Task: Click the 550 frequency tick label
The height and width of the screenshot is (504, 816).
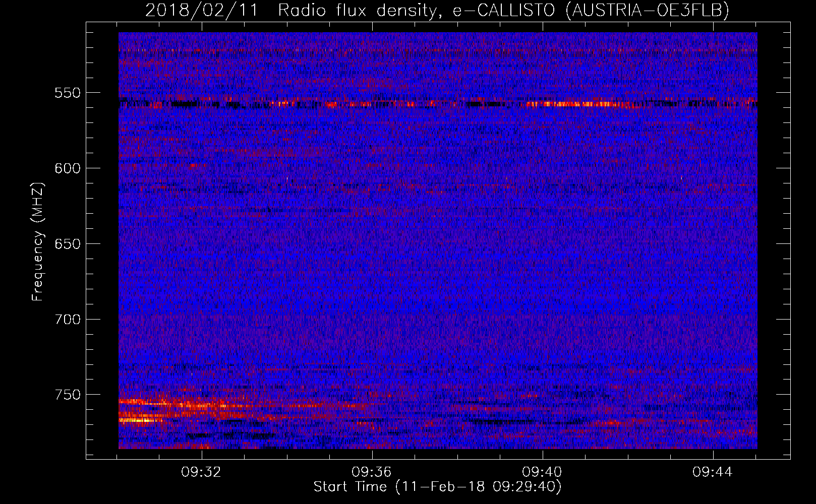Action: [x=68, y=93]
